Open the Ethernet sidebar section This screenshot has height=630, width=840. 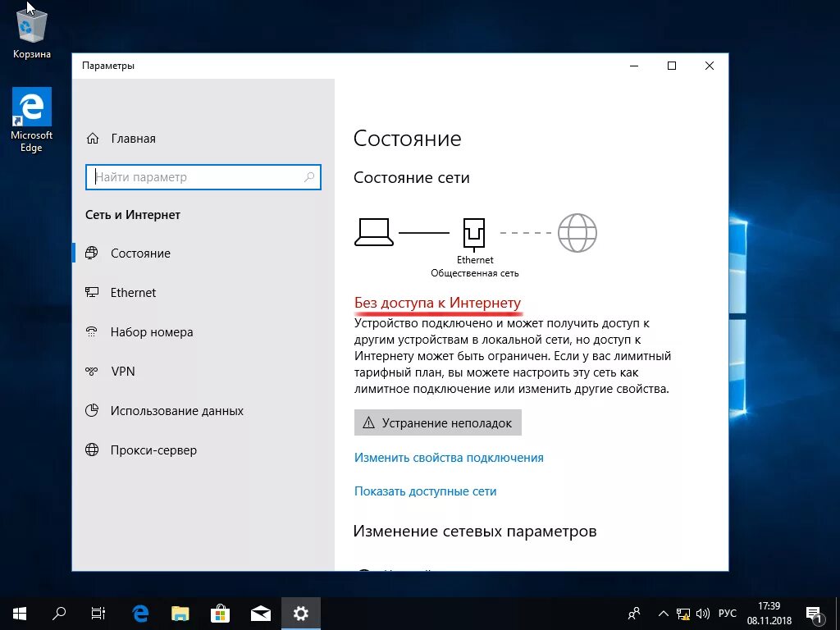coord(133,293)
